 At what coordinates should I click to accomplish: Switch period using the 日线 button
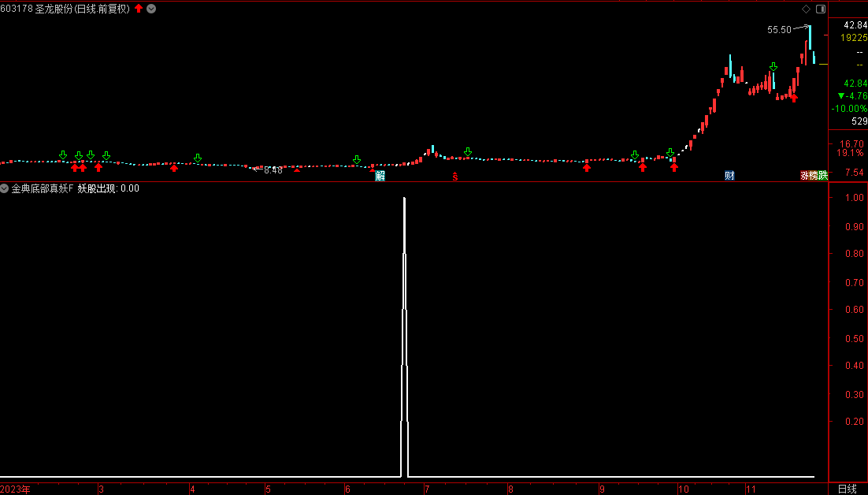(x=847, y=489)
